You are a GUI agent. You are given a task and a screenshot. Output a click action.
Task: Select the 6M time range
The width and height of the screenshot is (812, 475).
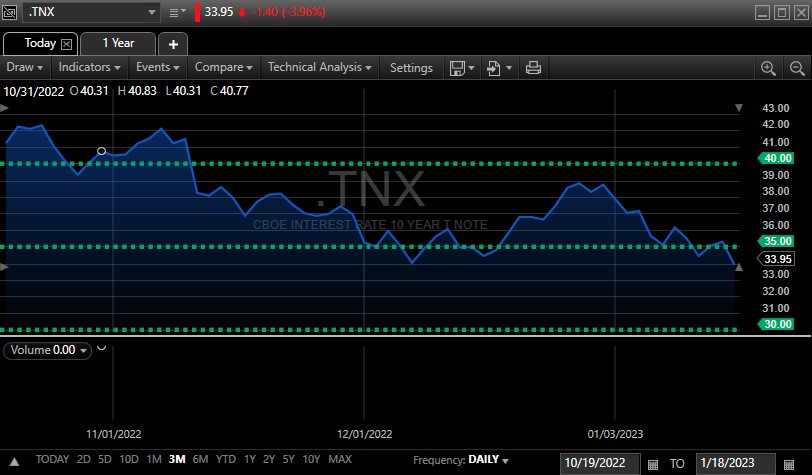tap(200, 460)
